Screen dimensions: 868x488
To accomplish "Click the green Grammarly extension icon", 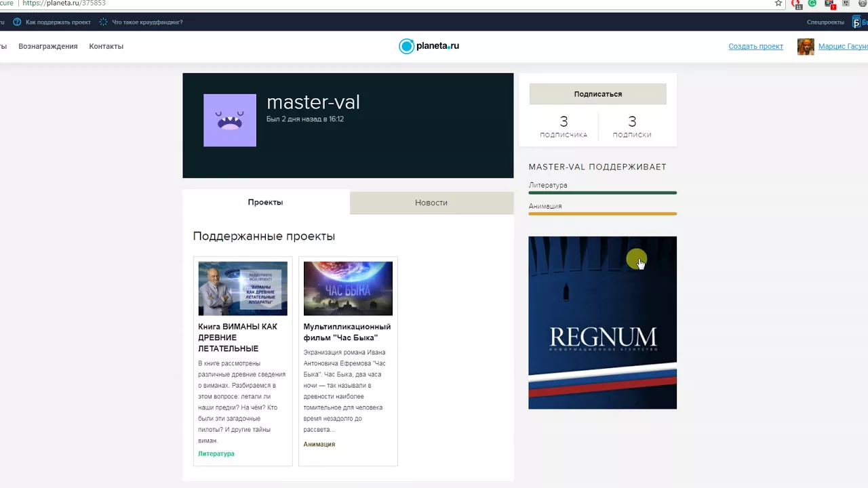I will pos(812,3).
